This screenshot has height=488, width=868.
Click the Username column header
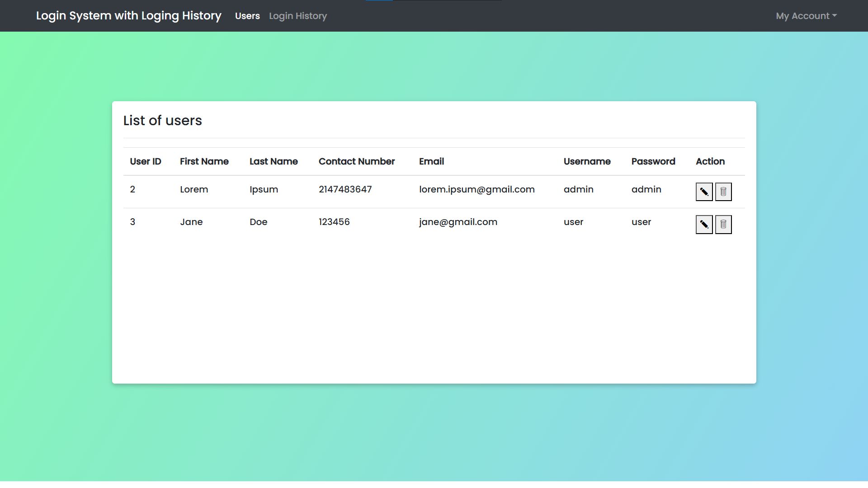(x=587, y=161)
